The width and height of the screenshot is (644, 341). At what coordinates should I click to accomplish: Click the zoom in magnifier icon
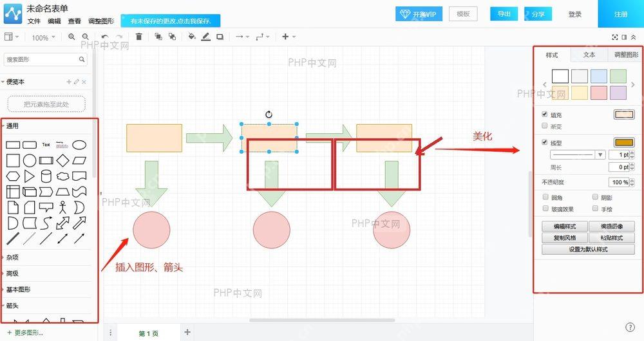pos(71,37)
